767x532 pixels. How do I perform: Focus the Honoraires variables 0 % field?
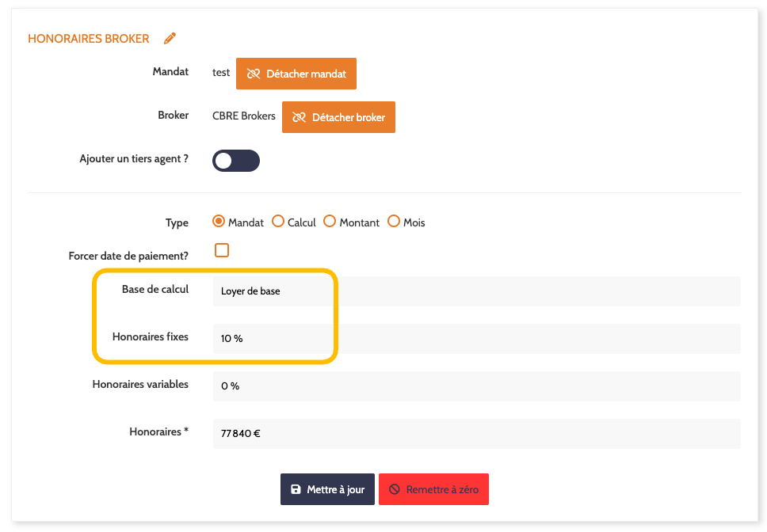[x=475, y=386]
